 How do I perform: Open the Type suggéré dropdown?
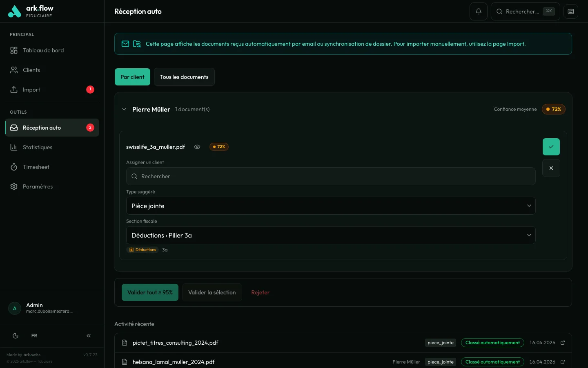click(331, 206)
